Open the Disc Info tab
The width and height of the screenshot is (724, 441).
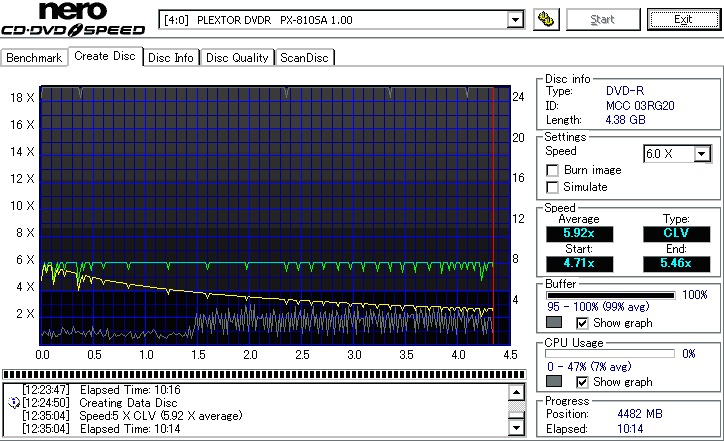pyautogui.click(x=171, y=58)
